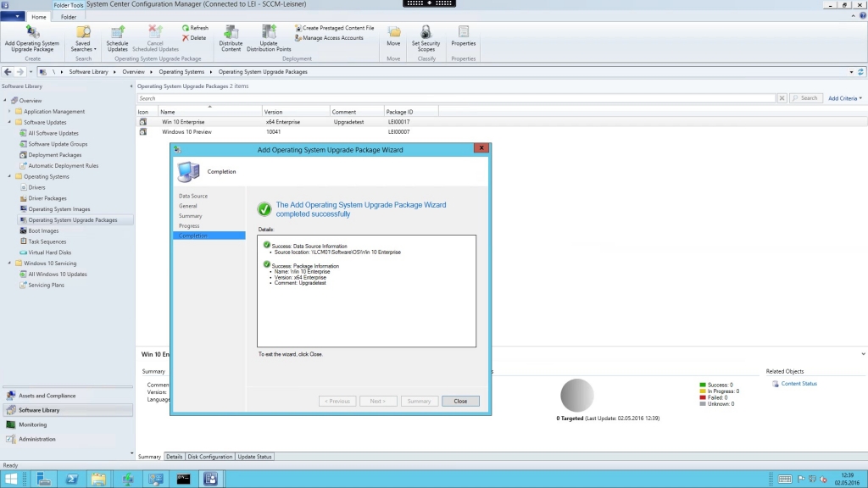Click Schedule Updates ribbon icon

pos(117,32)
